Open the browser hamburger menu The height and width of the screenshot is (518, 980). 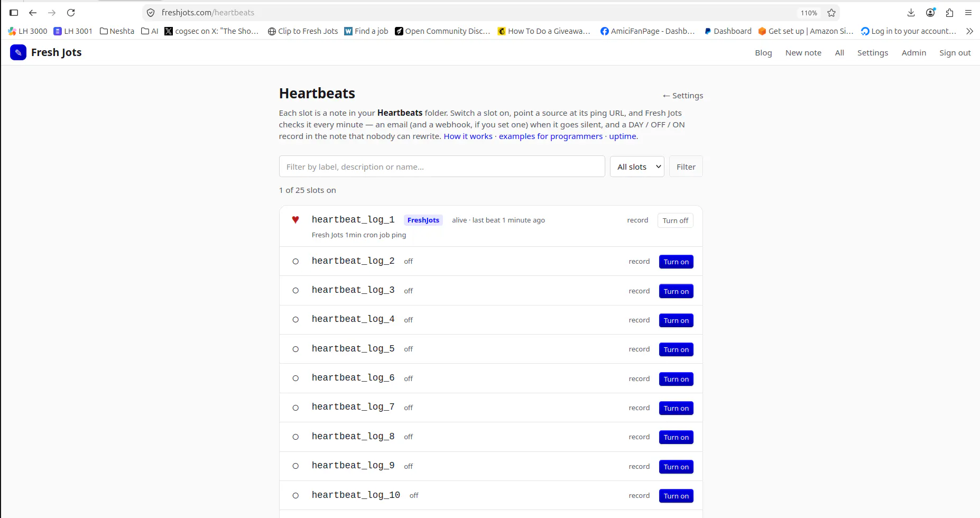(968, 13)
